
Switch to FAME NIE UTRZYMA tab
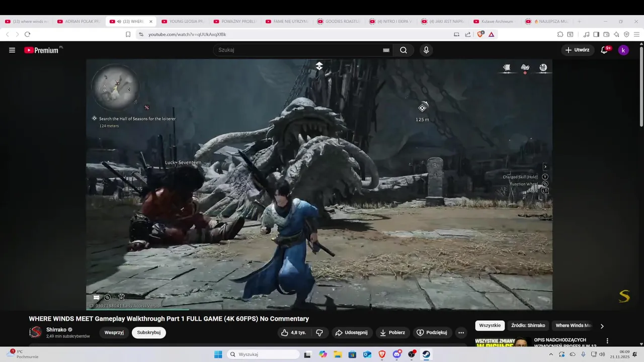pyautogui.click(x=287, y=22)
